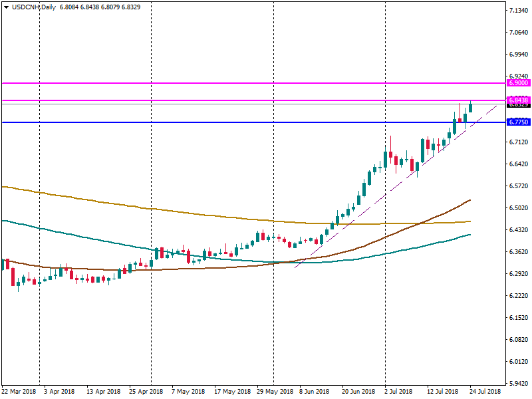
Task: Click the dropdown triangle beside USDCNH symbol
Action: 6,7
